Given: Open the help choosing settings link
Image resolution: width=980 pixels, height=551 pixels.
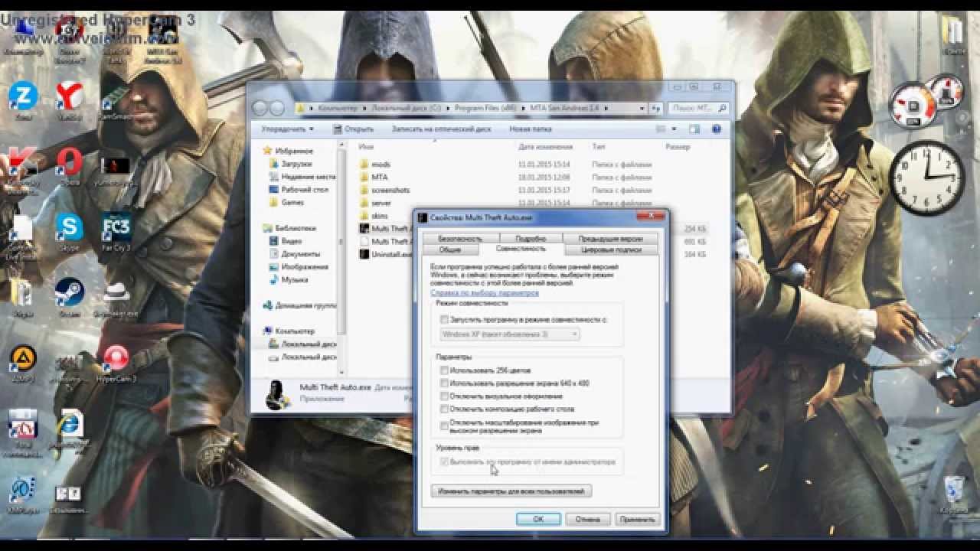Looking at the screenshot, I should click(485, 292).
